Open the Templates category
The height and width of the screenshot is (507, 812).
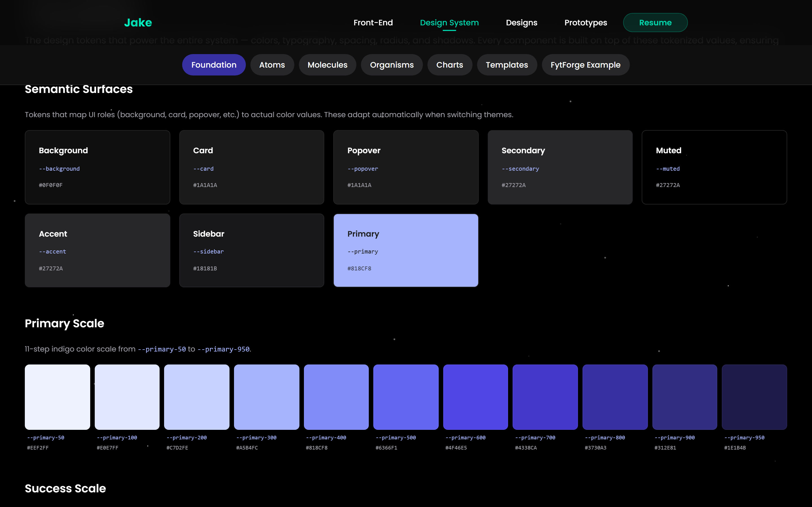(507, 65)
